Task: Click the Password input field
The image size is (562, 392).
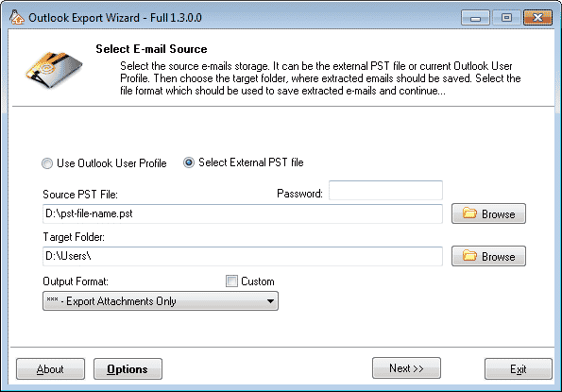Action: coord(385,190)
